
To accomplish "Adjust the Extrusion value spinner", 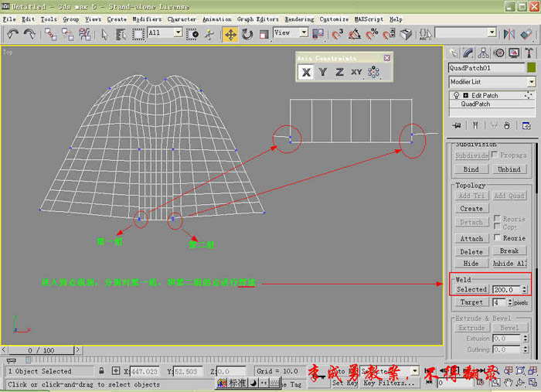I will coord(526,339).
